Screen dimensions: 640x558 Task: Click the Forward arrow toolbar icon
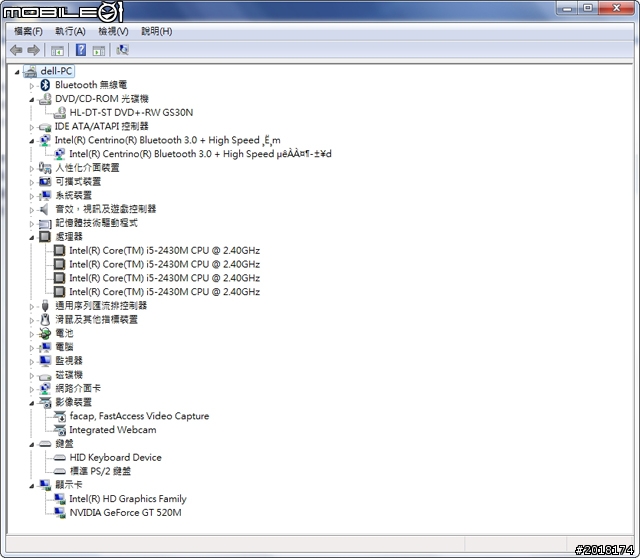(33, 50)
